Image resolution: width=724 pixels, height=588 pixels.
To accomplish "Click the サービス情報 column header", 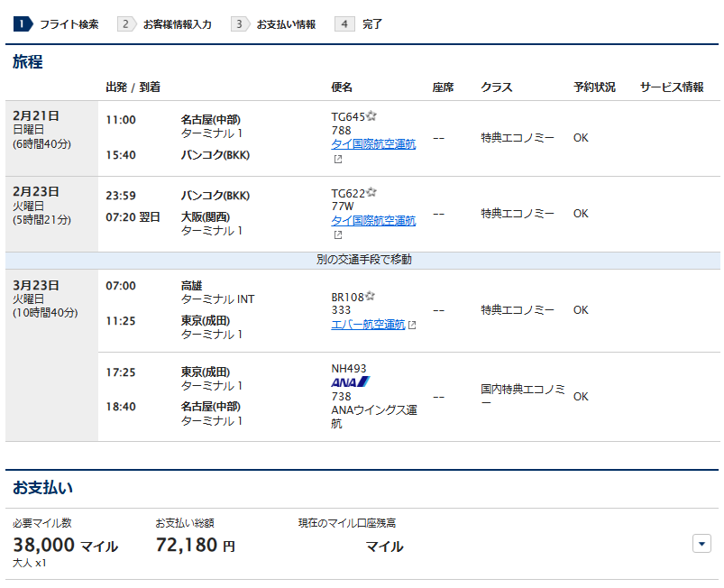I will (672, 87).
